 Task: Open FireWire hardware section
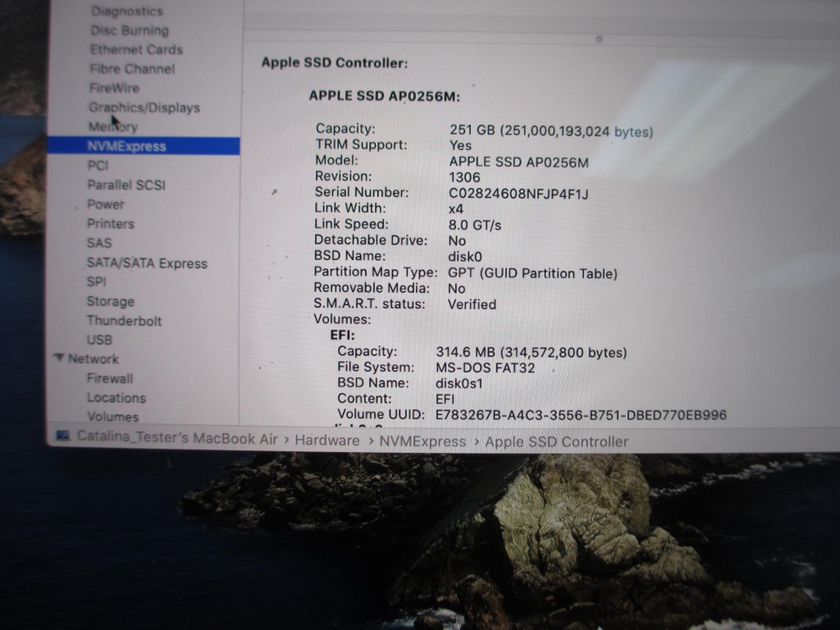click(114, 89)
